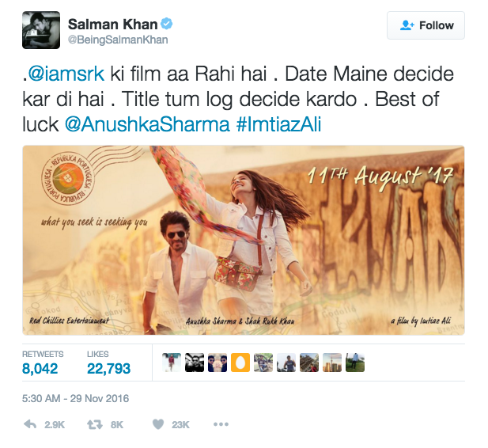Screen dimensions: 488x448
Task: Open the three-dot more options menu
Action: point(221,424)
